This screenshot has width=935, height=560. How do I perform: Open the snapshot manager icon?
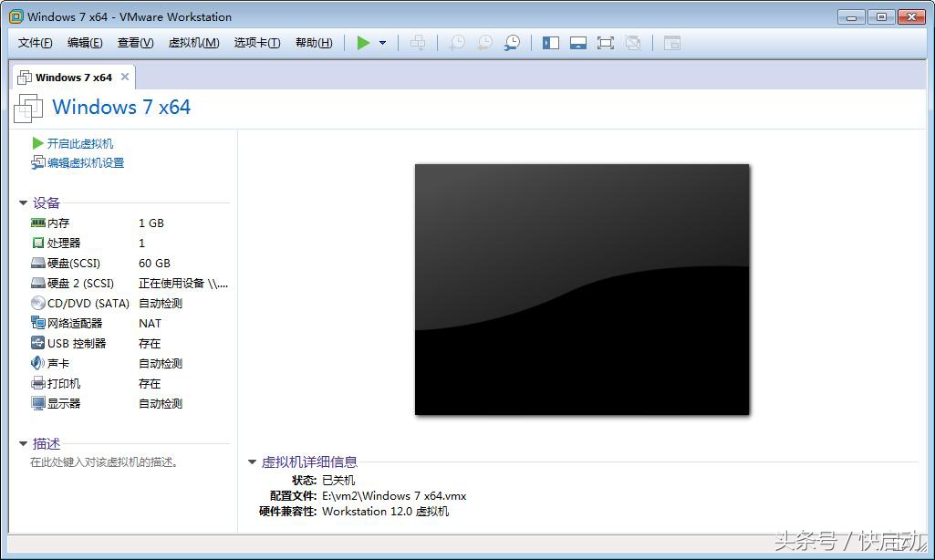(x=513, y=43)
